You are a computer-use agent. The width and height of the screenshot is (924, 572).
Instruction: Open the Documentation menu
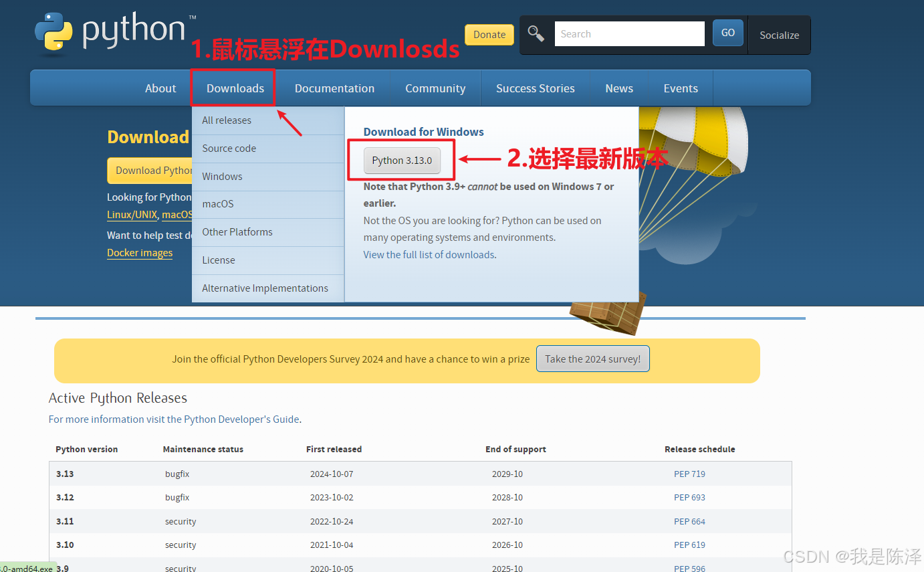334,88
